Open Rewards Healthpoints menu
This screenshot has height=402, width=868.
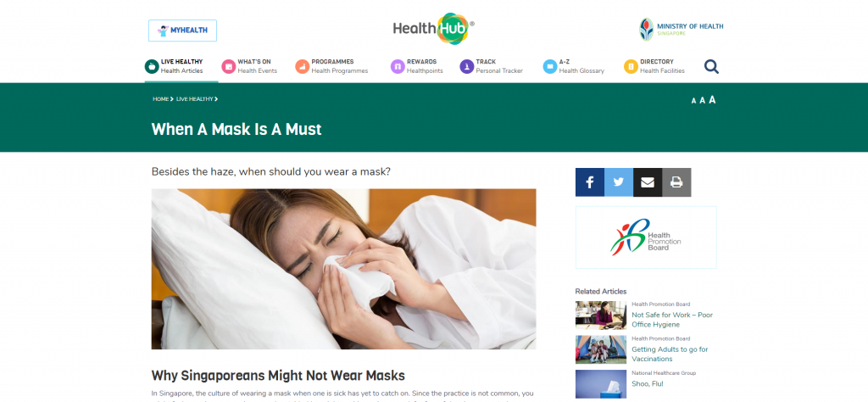coord(417,66)
